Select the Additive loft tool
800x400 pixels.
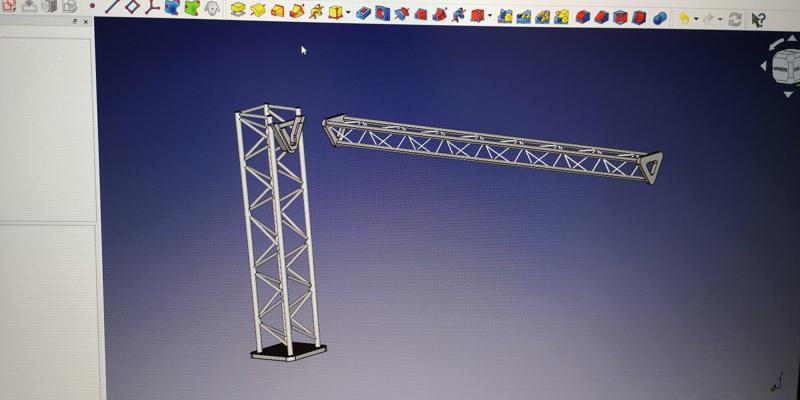point(277,10)
